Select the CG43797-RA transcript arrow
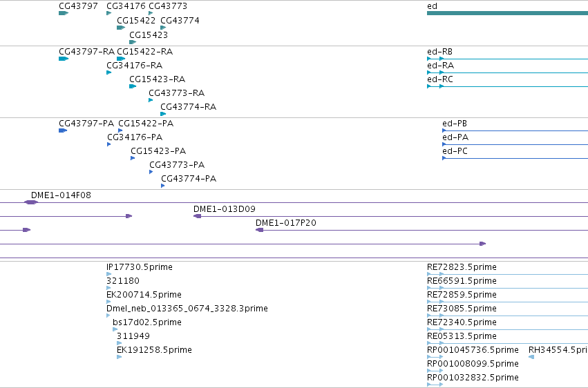Image resolution: width=588 pixels, height=388 pixels. (64, 59)
